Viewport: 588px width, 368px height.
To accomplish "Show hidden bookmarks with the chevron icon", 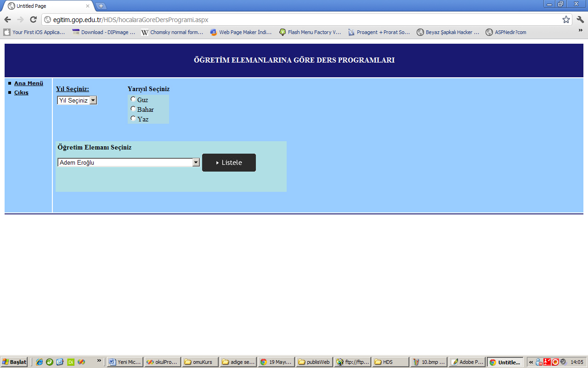I will pos(580,31).
